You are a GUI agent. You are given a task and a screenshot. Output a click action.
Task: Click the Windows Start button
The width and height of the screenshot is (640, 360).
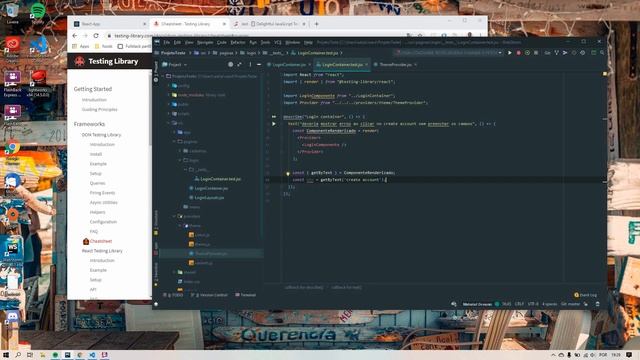[x=6, y=355]
